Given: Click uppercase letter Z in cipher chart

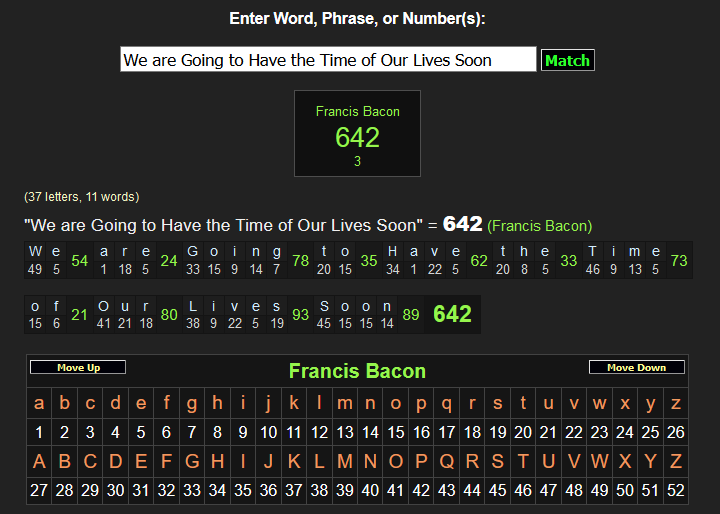Looking at the screenshot, I should click(676, 462).
